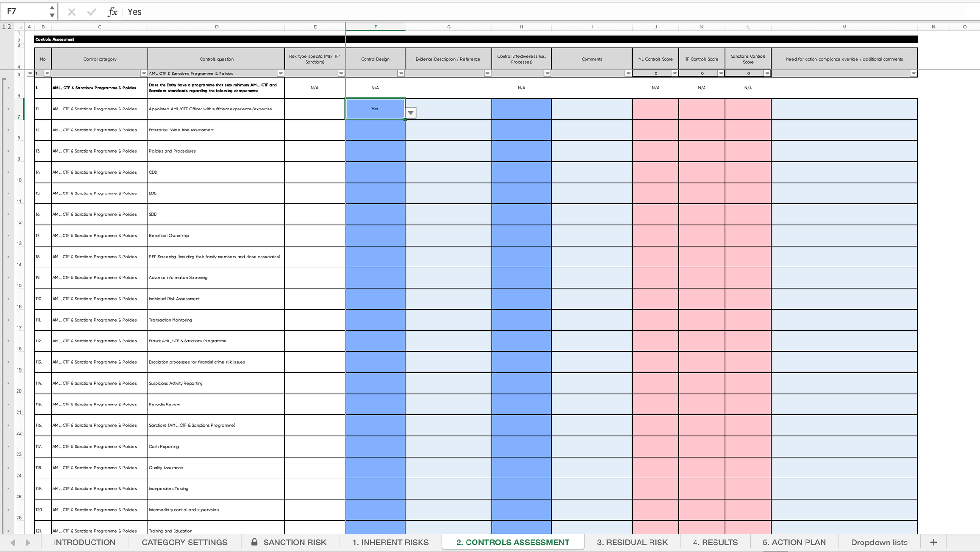Screen dimensions: 980x552
Task: Click the right sheet navigation arrow
Action: (x=28, y=542)
